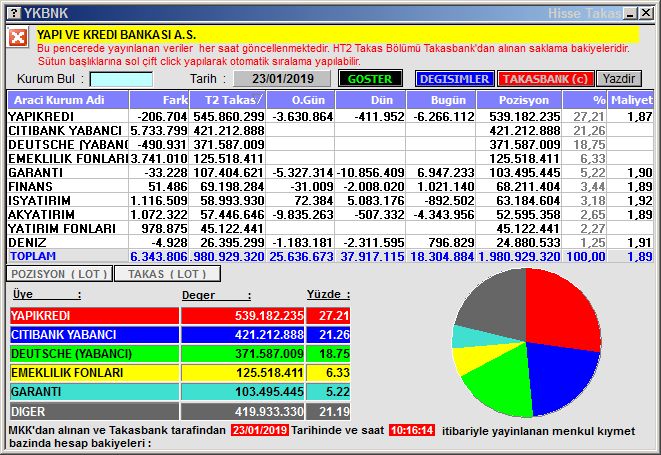Click the O.Gün column header
Screen dimensions: 661x455
301,100
